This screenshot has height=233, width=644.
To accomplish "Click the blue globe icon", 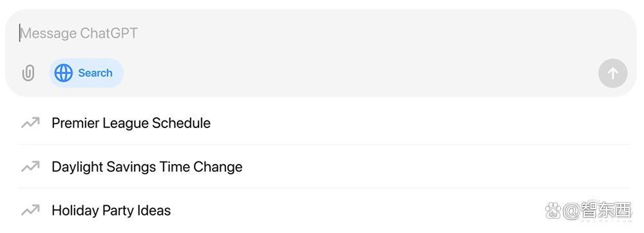I will click(x=64, y=73).
